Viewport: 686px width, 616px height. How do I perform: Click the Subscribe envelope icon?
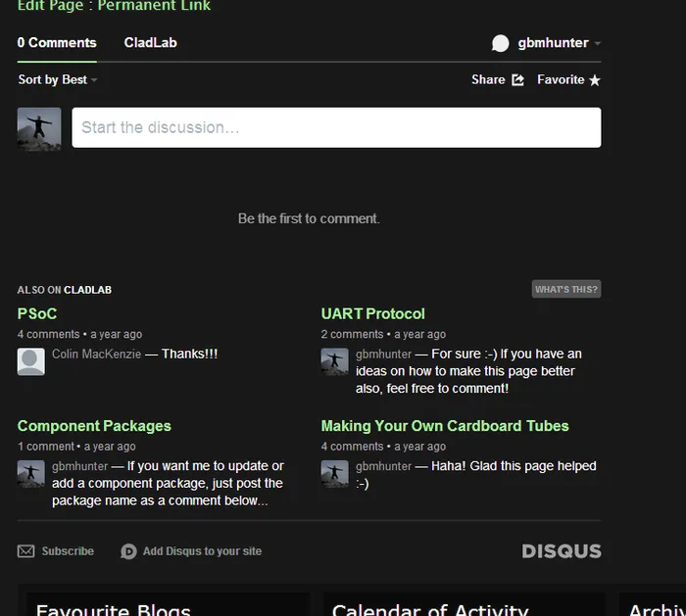tap(26, 551)
